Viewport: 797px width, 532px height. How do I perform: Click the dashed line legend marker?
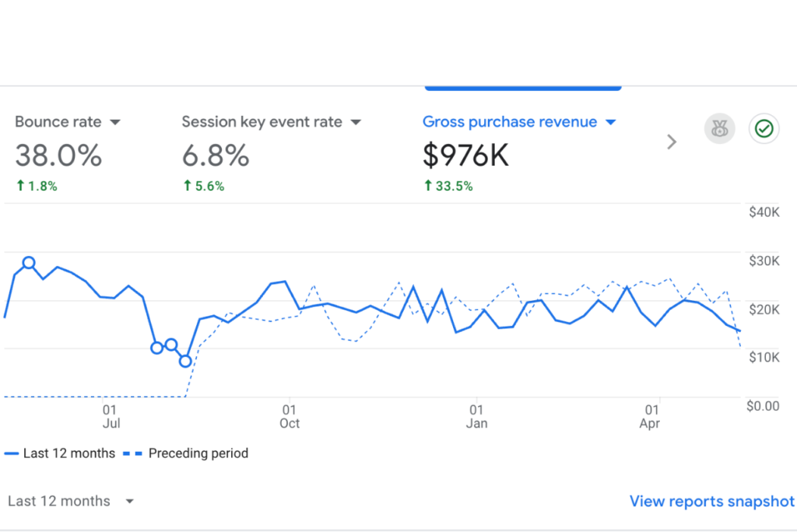(134, 453)
